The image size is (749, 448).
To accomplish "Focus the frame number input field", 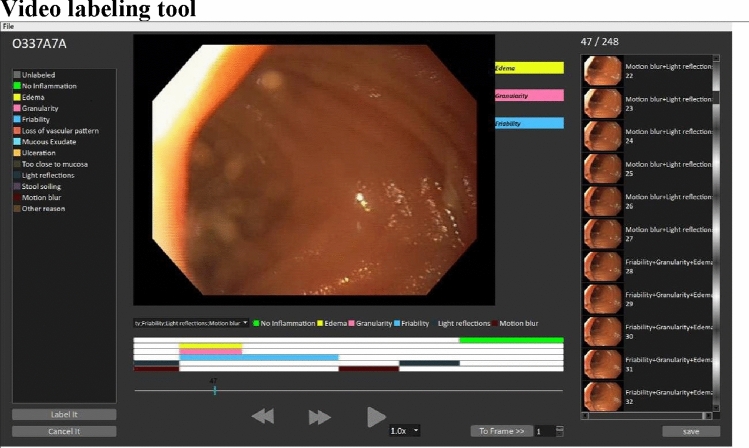I will coord(545,431).
